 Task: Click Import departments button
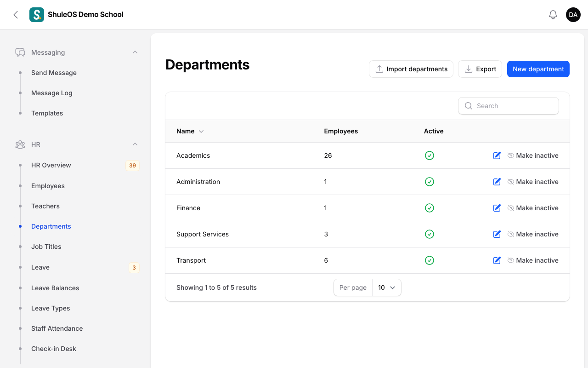(411, 69)
